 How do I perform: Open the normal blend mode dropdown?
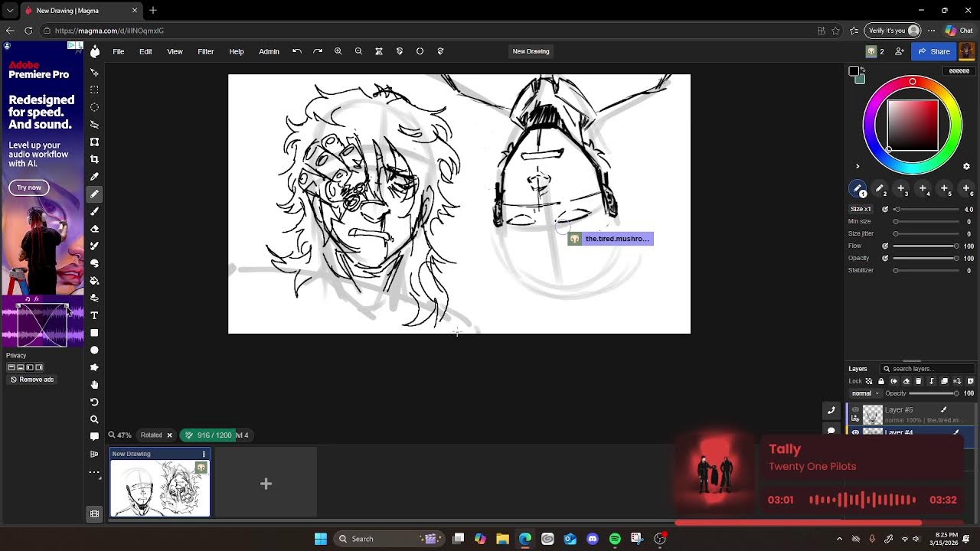[x=865, y=393]
